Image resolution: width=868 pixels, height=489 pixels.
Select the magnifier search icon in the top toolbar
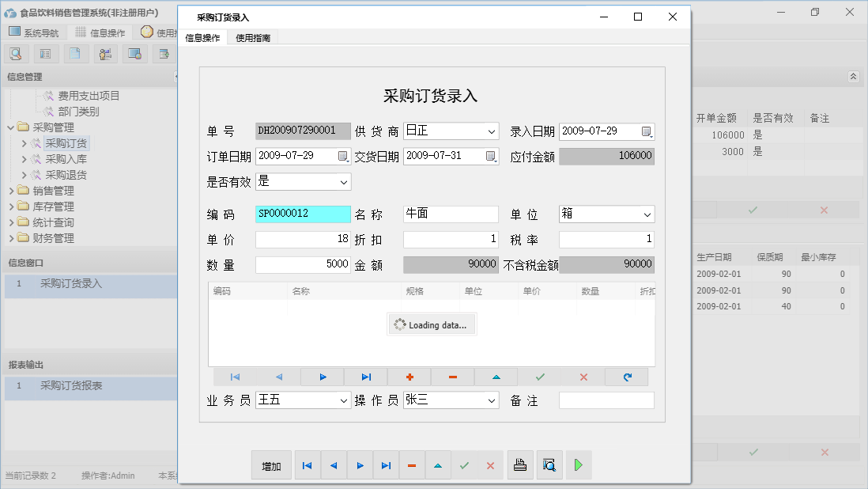(16, 53)
